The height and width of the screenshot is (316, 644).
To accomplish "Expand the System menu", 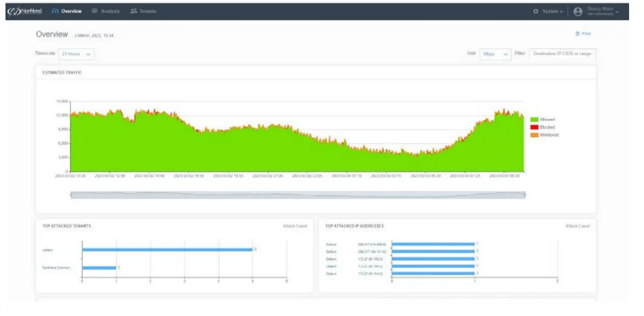I will [548, 11].
